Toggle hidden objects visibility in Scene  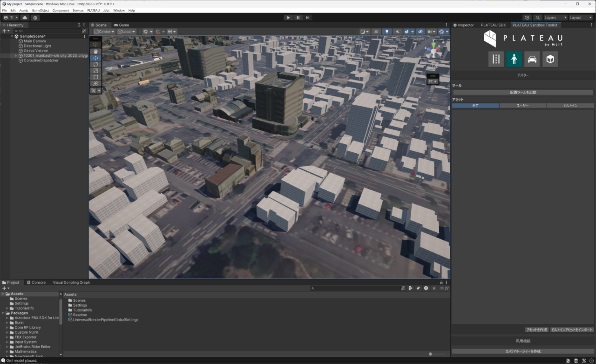point(420,32)
